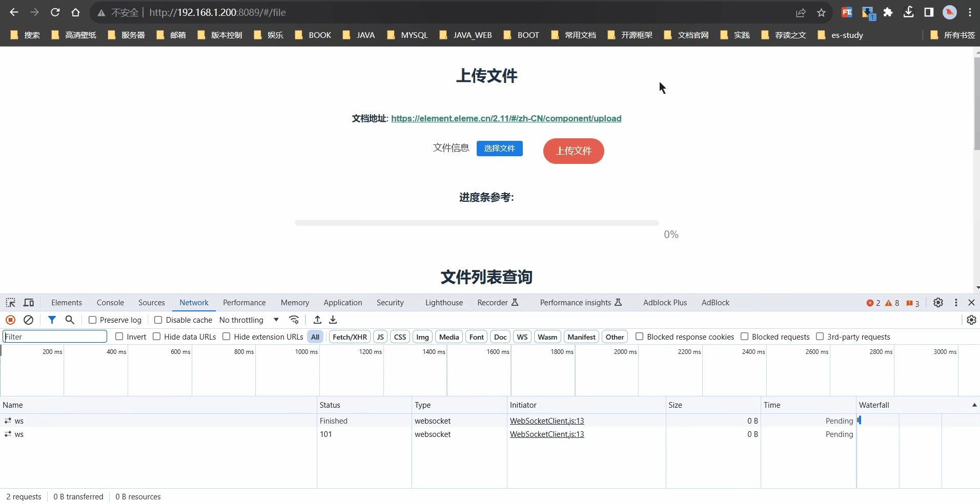
Task: Sort by Waterfall column arrow
Action: (x=974, y=405)
